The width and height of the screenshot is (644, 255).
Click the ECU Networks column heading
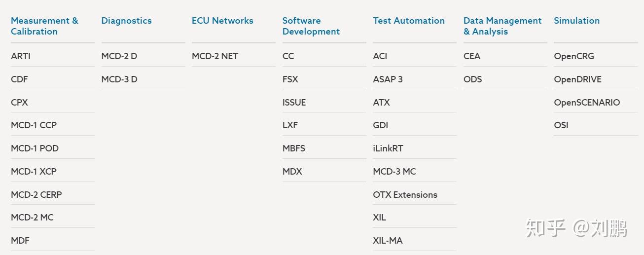[x=222, y=21]
